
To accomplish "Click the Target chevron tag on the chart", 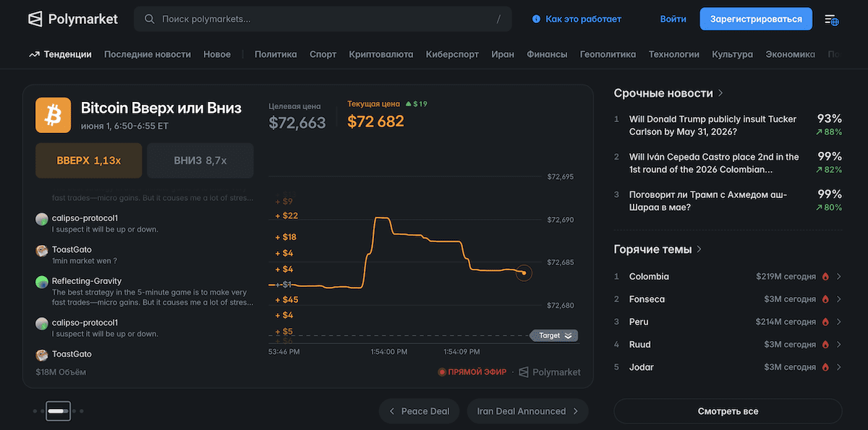I will click(x=555, y=335).
